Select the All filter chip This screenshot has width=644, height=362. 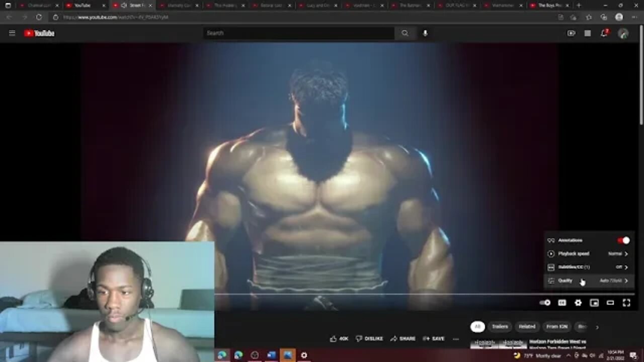tap(477, 327)
